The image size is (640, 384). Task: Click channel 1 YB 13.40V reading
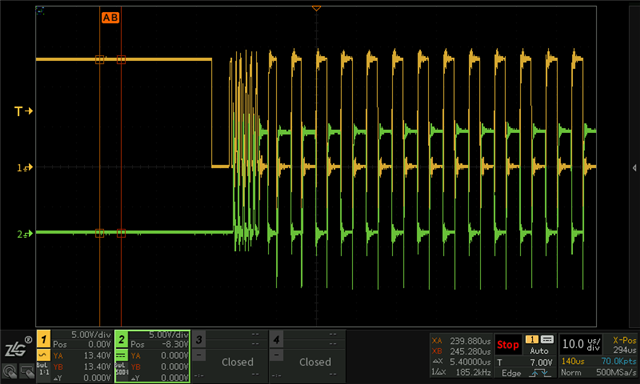pyautogui.click(x=82, y=367)
